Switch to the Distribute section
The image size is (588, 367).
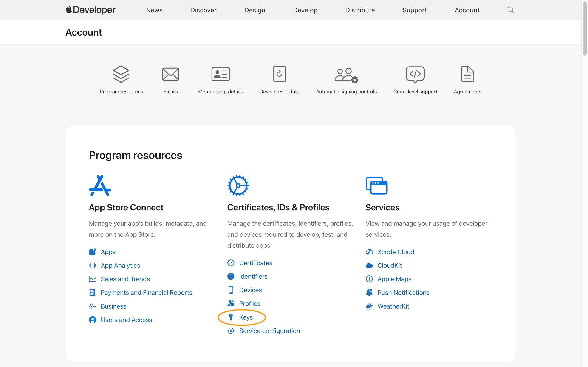tap(360, 10)
